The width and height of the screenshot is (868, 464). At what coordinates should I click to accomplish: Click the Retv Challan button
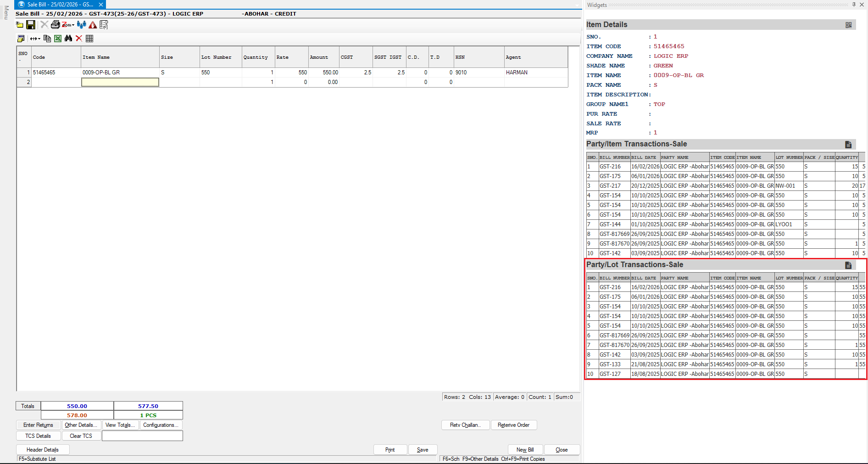[x=465, y=425]
